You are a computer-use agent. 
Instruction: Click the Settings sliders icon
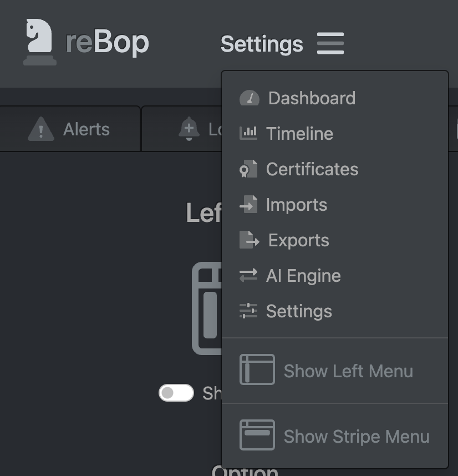(x=250, y=311)
